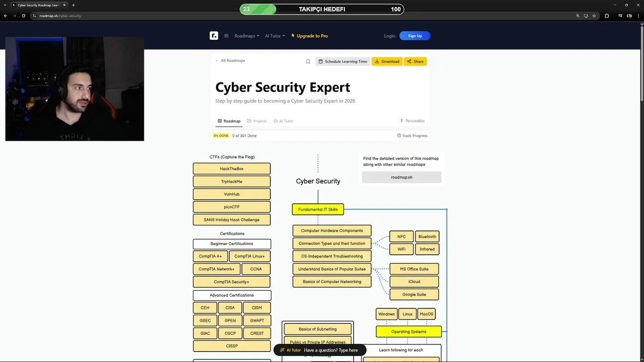Switch to the Projects tab
The image size is (644, 362).
click(257, 121)
